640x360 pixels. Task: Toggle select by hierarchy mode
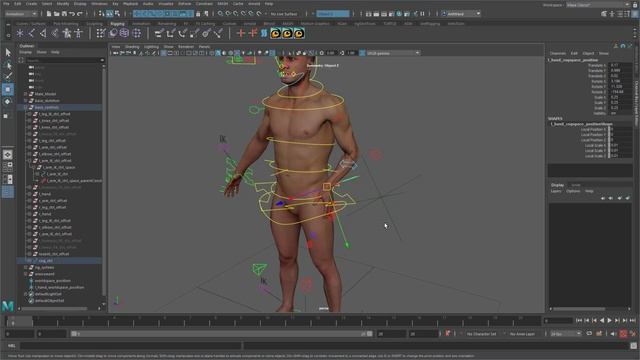point(102,14)
